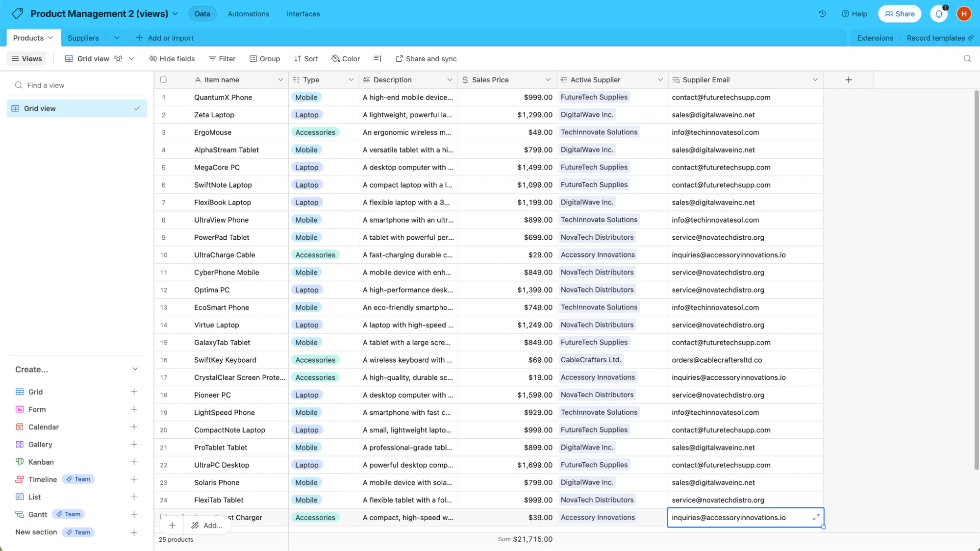
Task: Click the Share and sync item
Action: 426,59
